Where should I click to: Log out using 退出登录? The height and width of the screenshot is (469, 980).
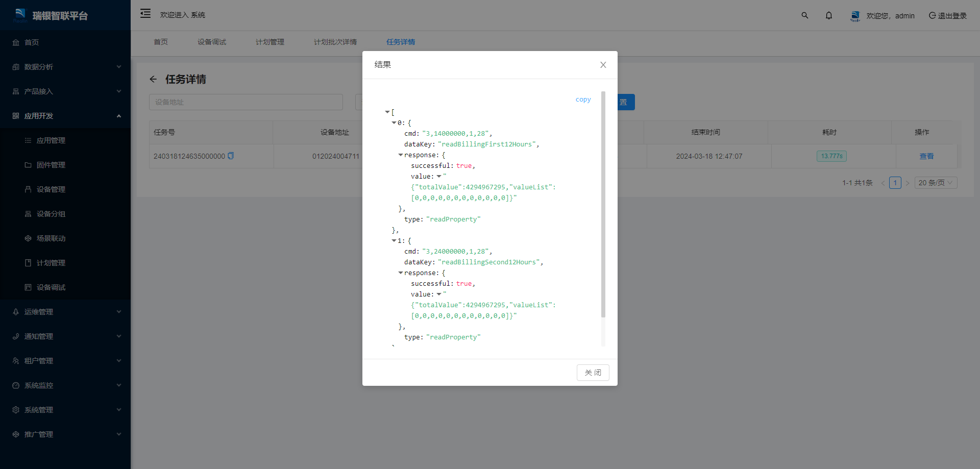948,15
